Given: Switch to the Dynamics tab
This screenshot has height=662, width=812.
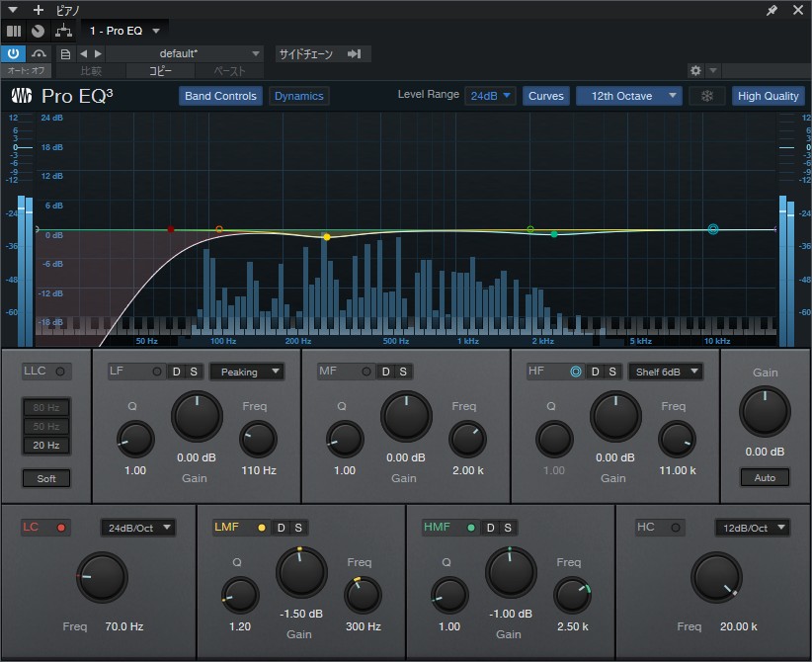Looking at the screenshot, I should pos(298,96).
